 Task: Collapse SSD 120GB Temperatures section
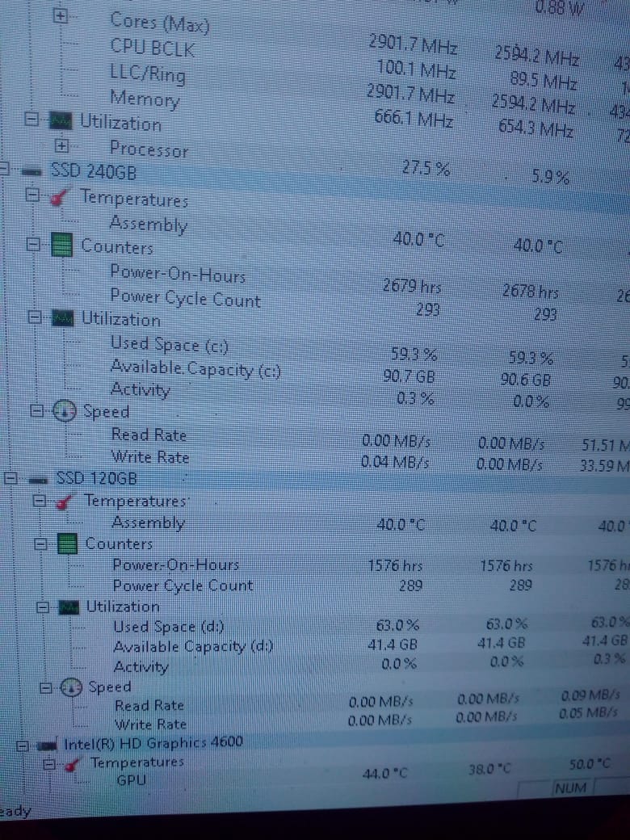pos(40,501)
